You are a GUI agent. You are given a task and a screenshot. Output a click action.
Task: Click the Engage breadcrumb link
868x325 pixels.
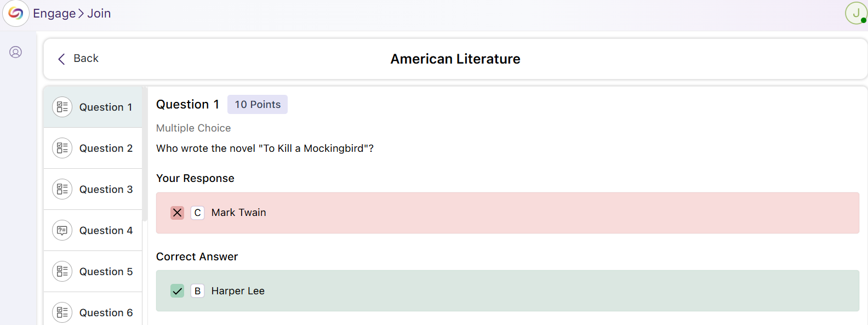pos(54,14)
